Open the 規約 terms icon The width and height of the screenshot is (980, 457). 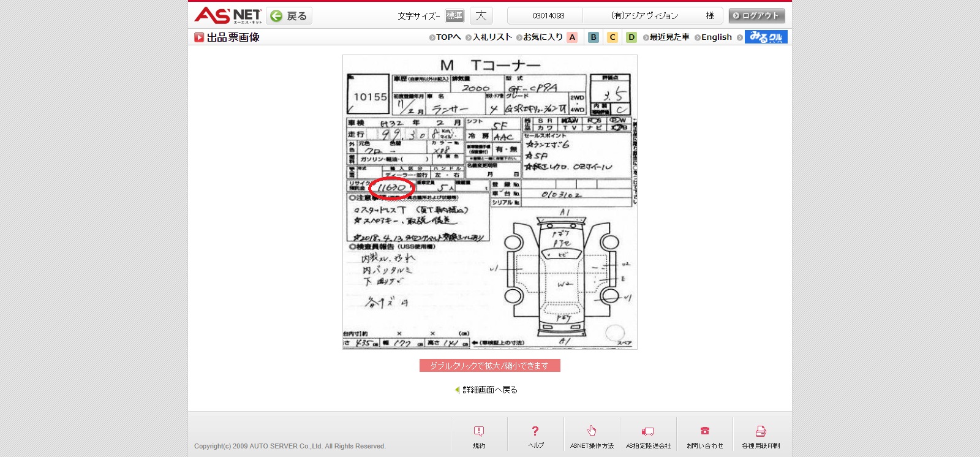click(479, 432)
